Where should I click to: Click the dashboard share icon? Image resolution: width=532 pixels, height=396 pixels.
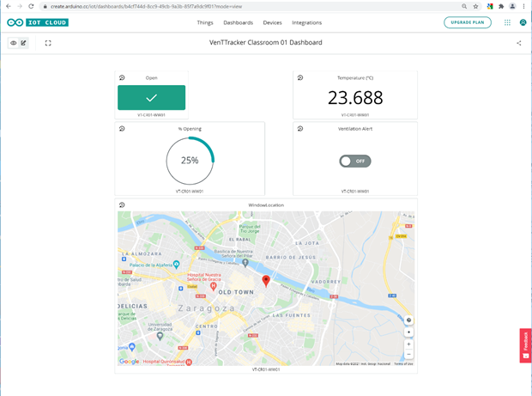pyautogui.click(x=518, y=42)
